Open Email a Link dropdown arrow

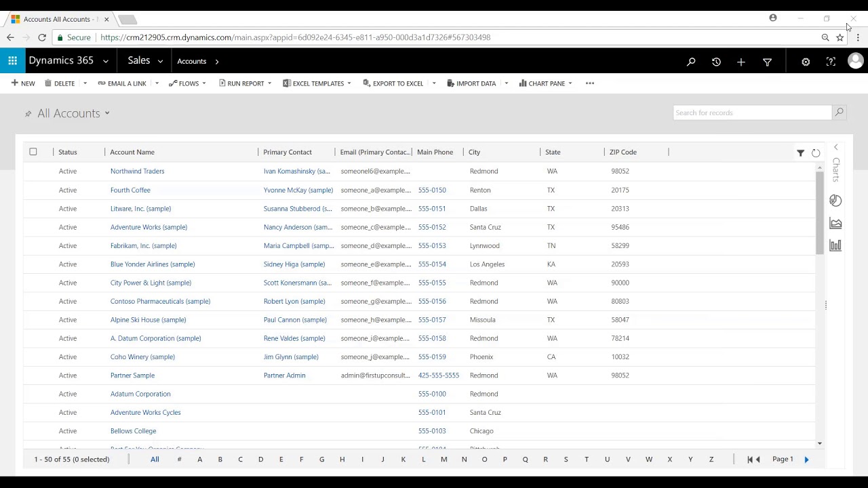(157, 83)
